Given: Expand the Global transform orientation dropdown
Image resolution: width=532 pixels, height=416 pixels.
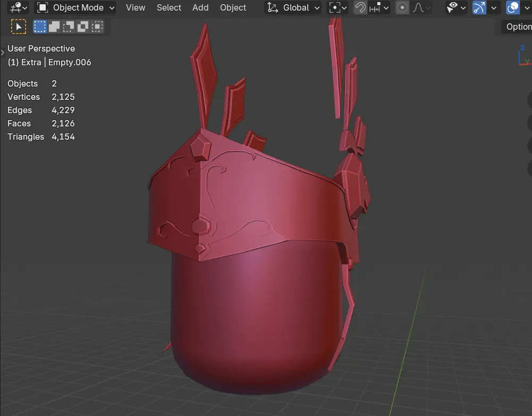Looking at the screenshot, I should (x=293, y=8).
